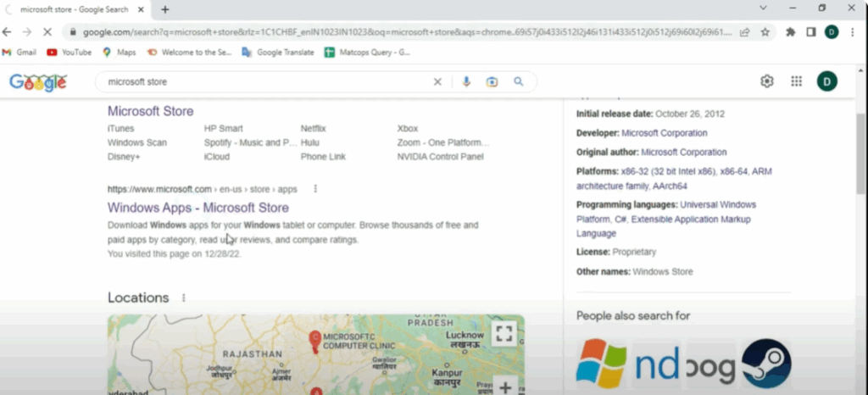Bookmark this page with the star icon
The width and height of the screenshot is (868, 395).
[x=765, y=32]
